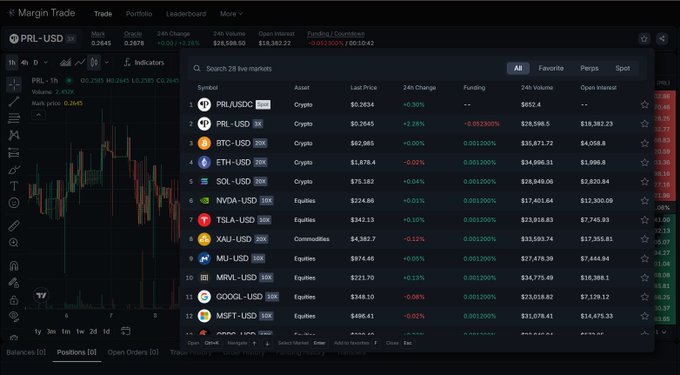Viewport: 680px width, 375px height.
Task: Switch chart to line style
Action: [80, 62]
